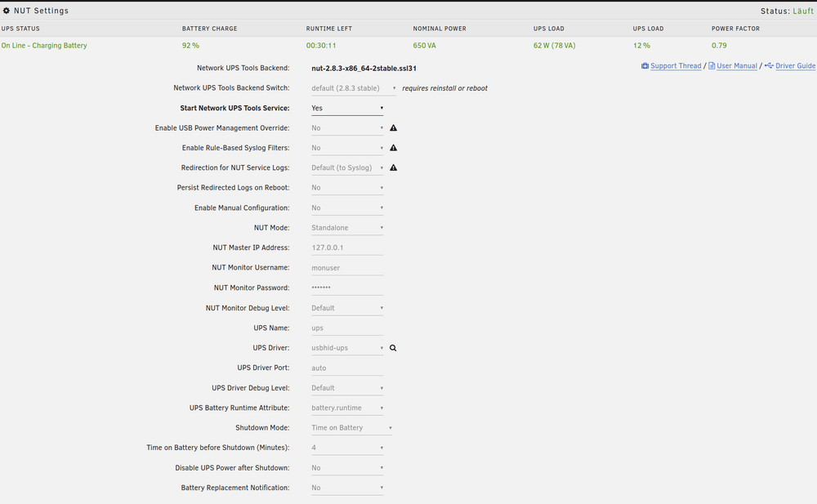Click the BATTERY CHARGE column header

coord(209,29)
